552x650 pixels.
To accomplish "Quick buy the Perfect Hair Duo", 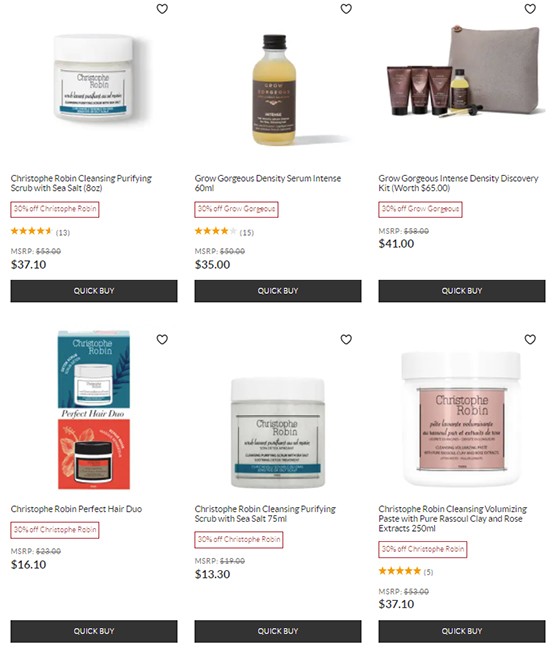I will (94, 631).
